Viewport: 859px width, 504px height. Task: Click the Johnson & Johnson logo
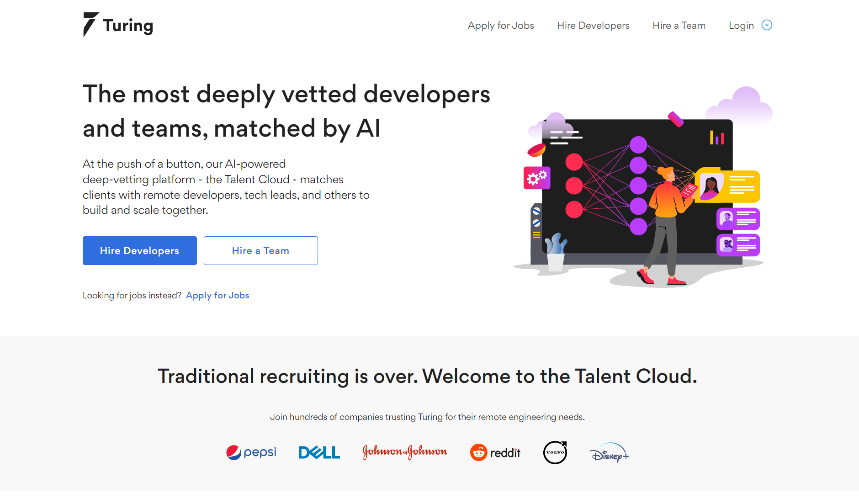click(x=405, y=452)
